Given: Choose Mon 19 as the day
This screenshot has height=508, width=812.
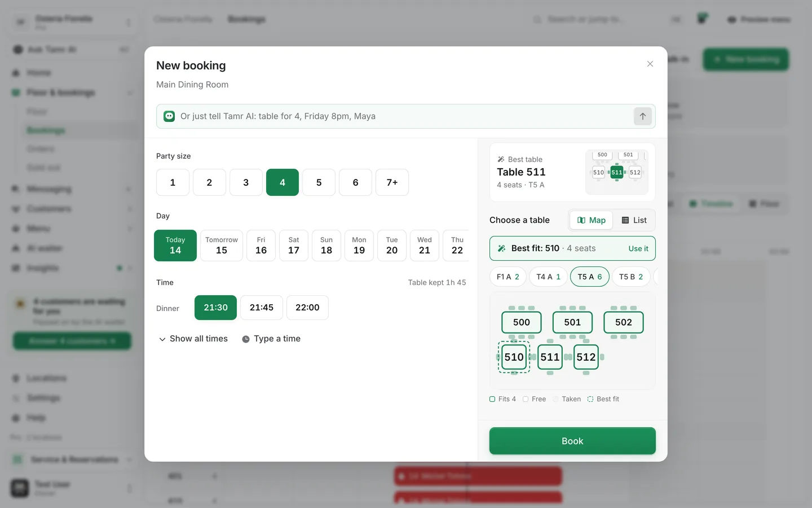Looking at the screenshot, I should click(359, 246).
